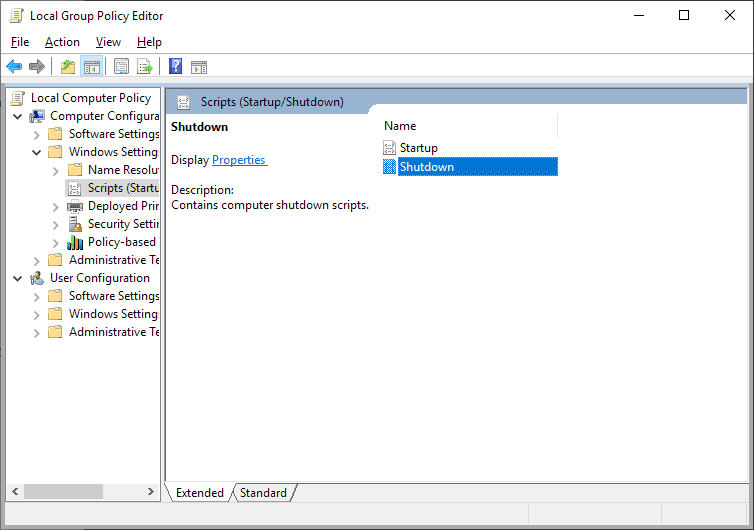Click the Properties toolbar icon
The width and height of the screenshot is (754, 530).
pyautogui.click(x=121, y=66)
